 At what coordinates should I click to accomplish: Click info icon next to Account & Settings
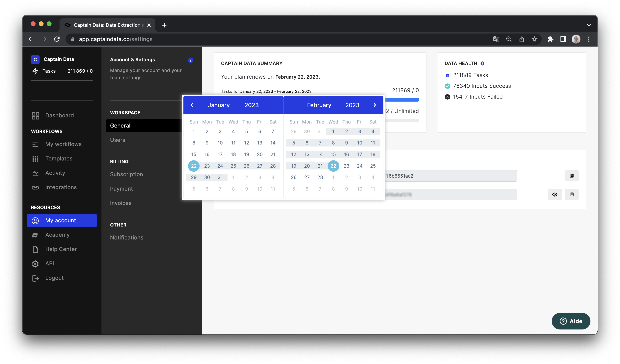[190, 60]
